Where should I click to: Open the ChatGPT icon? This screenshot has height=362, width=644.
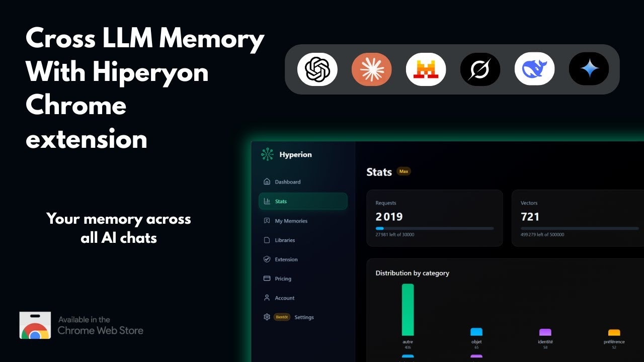[x=317, y=69]
